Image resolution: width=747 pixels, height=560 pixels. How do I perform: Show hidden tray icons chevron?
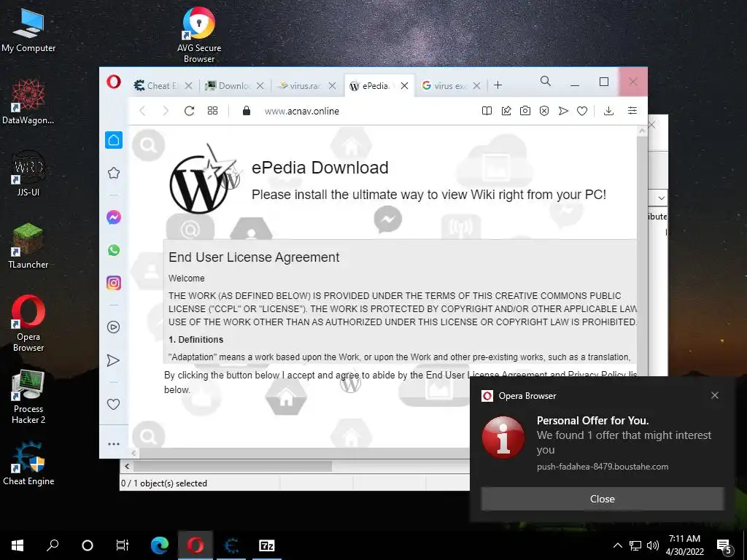click(x=617, y=545)
